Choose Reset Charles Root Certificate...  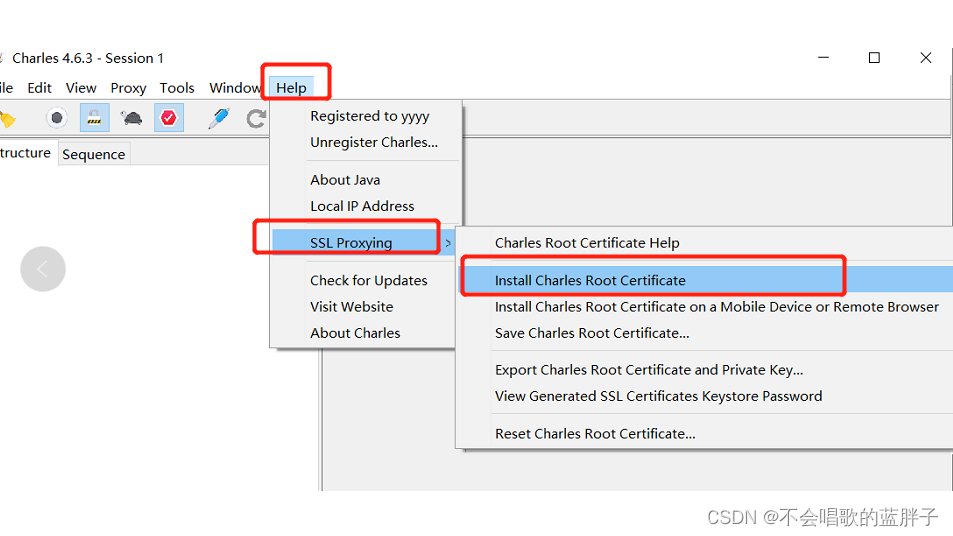coord(594,434)
